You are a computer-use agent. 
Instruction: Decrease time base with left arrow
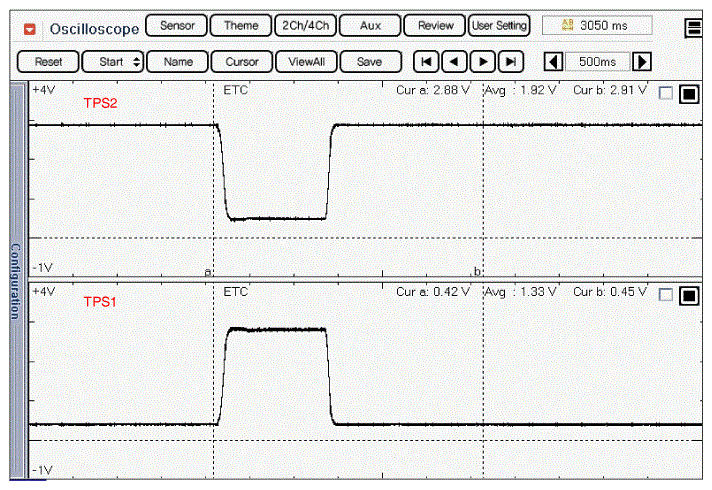pos(553,62)
